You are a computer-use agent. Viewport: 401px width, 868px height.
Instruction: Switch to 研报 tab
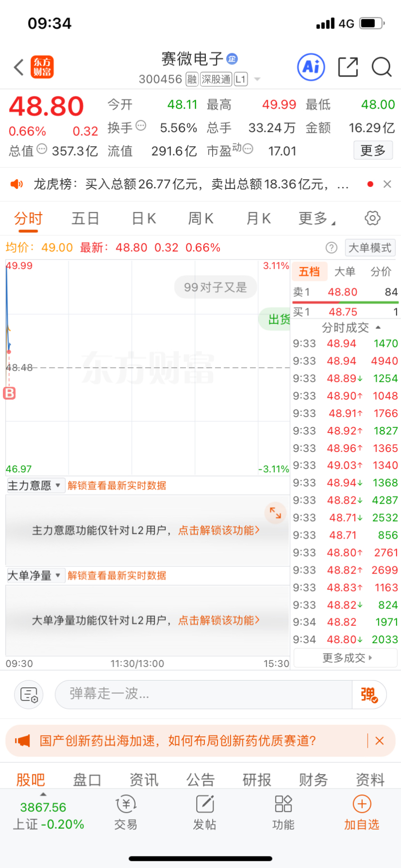coord(257,779)
